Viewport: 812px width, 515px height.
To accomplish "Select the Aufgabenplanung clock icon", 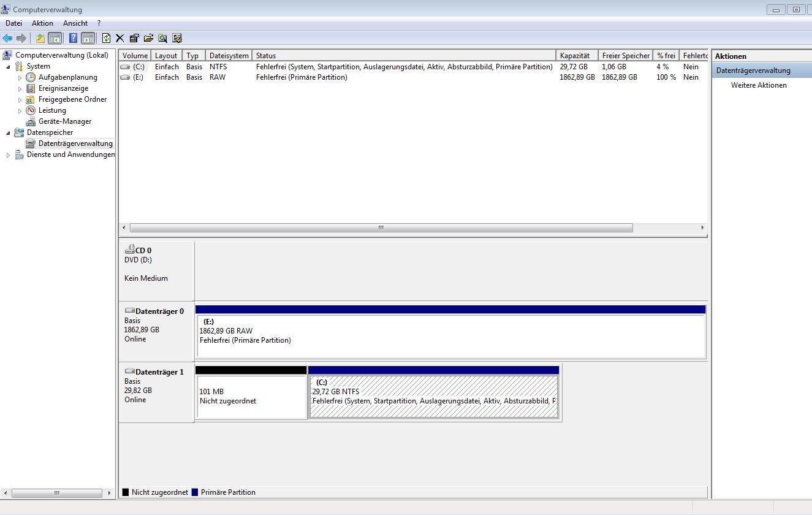I will click(x=31, y=77).
